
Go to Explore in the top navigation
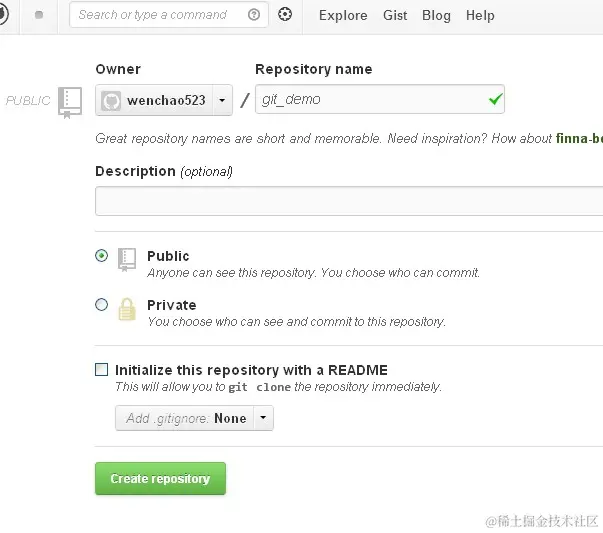[343, 15]
